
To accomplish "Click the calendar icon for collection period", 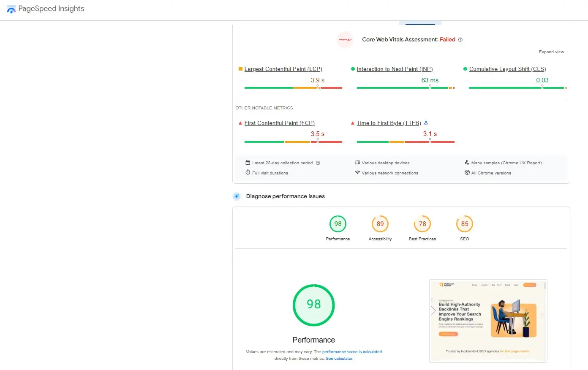I will [x=248, y=163].
